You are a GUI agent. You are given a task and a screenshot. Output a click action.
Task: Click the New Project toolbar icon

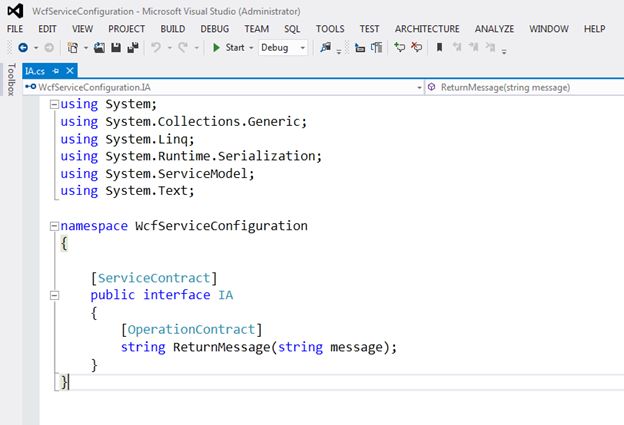click(73, 48)
